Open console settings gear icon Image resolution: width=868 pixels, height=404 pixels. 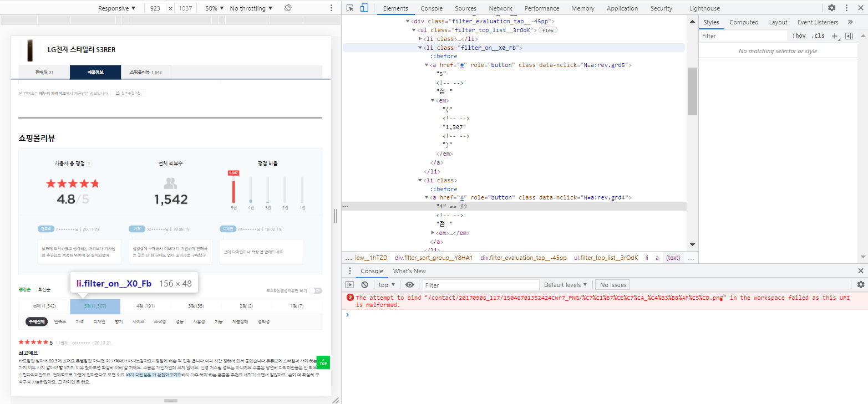coord(861,285)
